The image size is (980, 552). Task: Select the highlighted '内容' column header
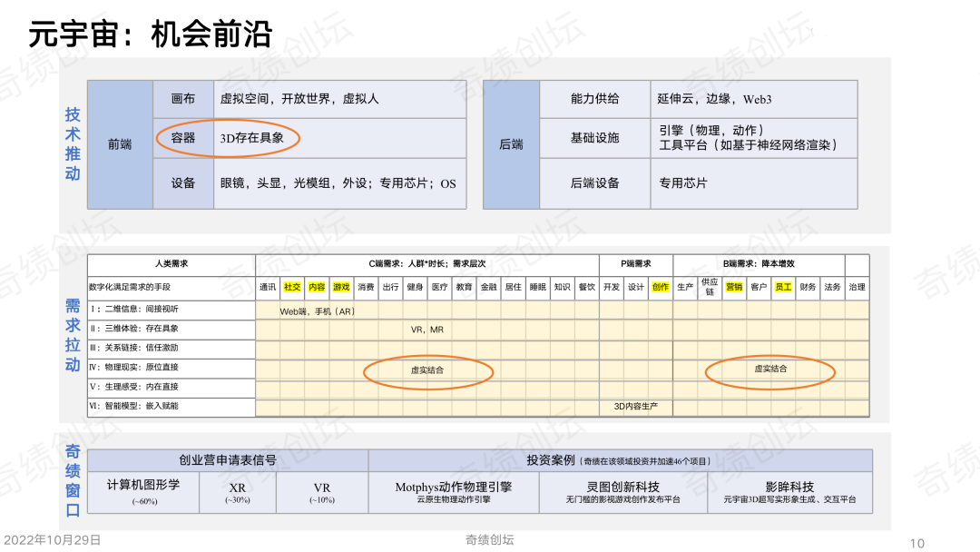pos(317,287)
